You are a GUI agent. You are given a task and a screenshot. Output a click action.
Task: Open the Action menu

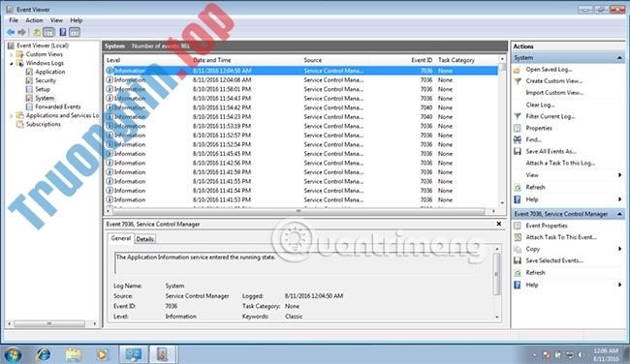(x=34, y=20)
